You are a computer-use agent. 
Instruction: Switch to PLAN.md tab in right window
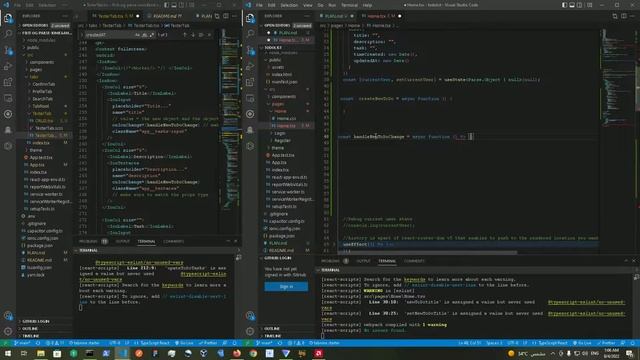click(x=335, y=16)
